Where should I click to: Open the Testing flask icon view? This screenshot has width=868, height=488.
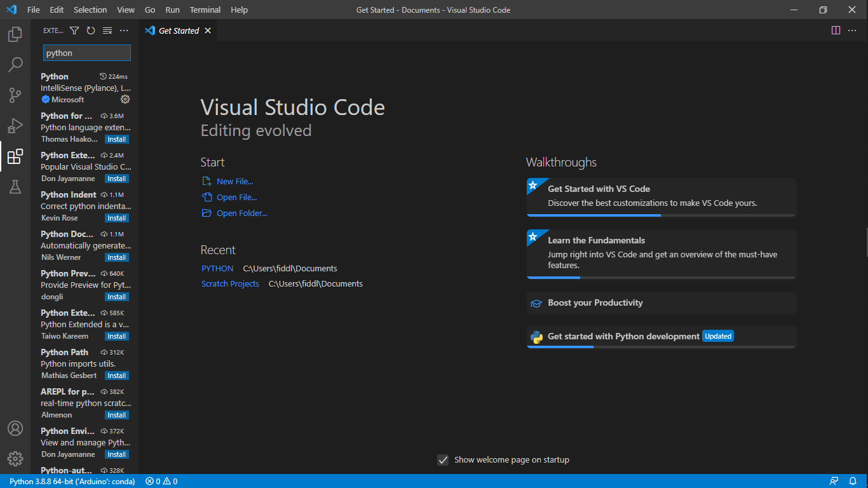(x=15, y=187)
